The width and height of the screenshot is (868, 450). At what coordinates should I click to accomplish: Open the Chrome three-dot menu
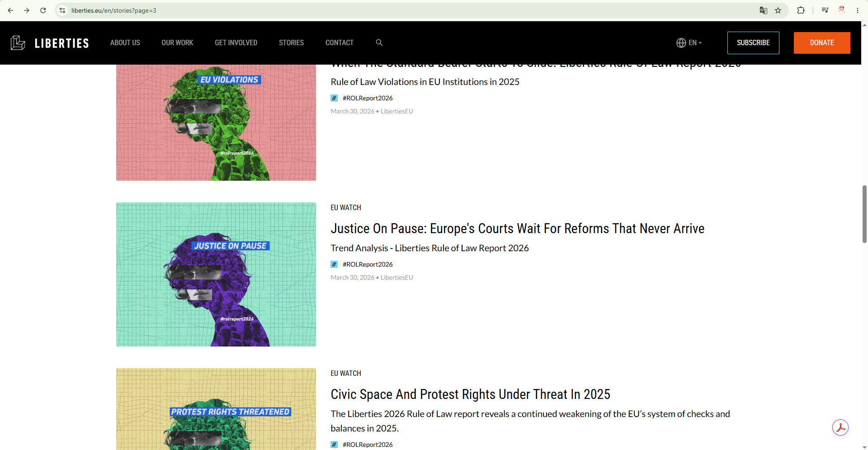(x=858, y=10)
